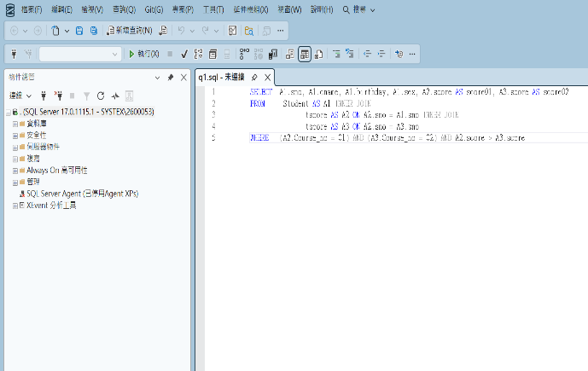Open the Redo history dropdown
Image resolution: width=588 pixels, height=371 pixels.
pyautogui.click(x=217, y=31)
